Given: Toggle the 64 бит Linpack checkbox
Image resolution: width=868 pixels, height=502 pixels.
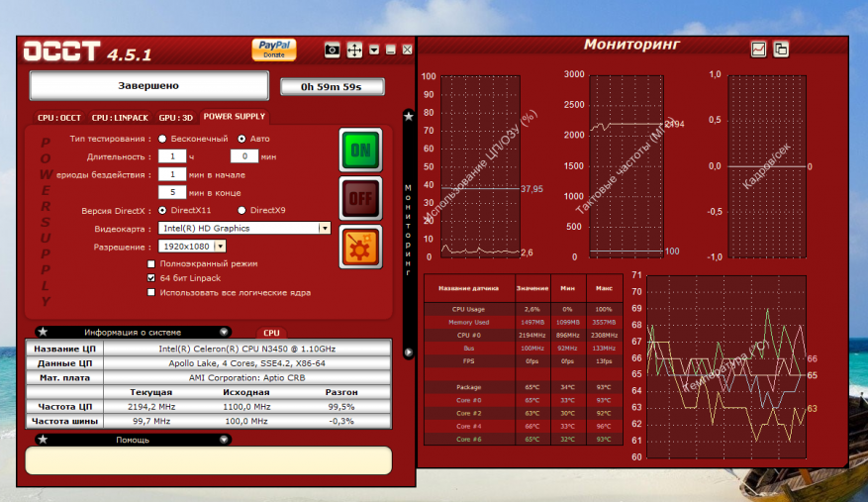Looking at the screenshot, I should [151, 278].
